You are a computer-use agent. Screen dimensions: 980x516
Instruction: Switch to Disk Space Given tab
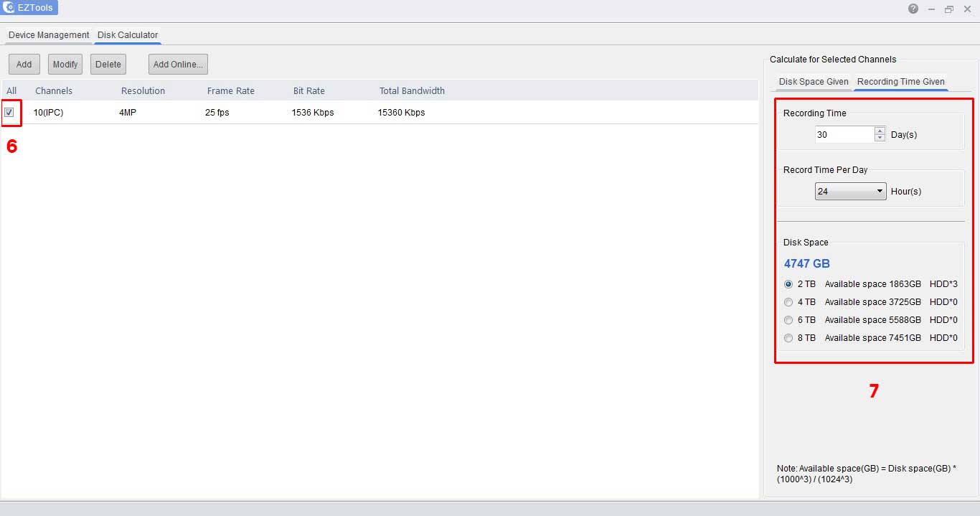tap(814, 82)
